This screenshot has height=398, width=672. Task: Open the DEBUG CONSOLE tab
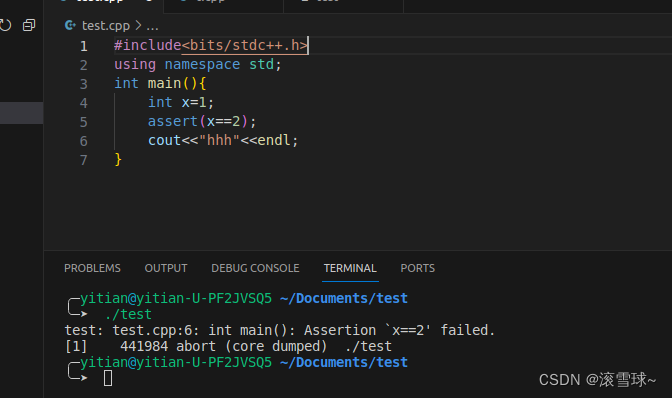pos(255,268)
